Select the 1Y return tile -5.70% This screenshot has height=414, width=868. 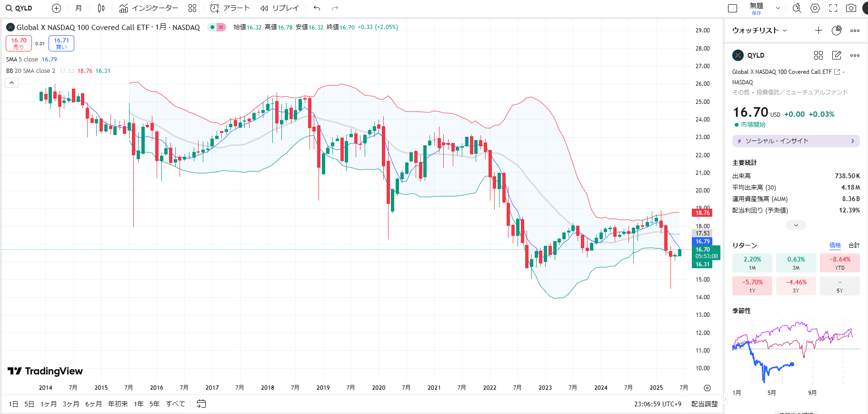coord(752,286)
